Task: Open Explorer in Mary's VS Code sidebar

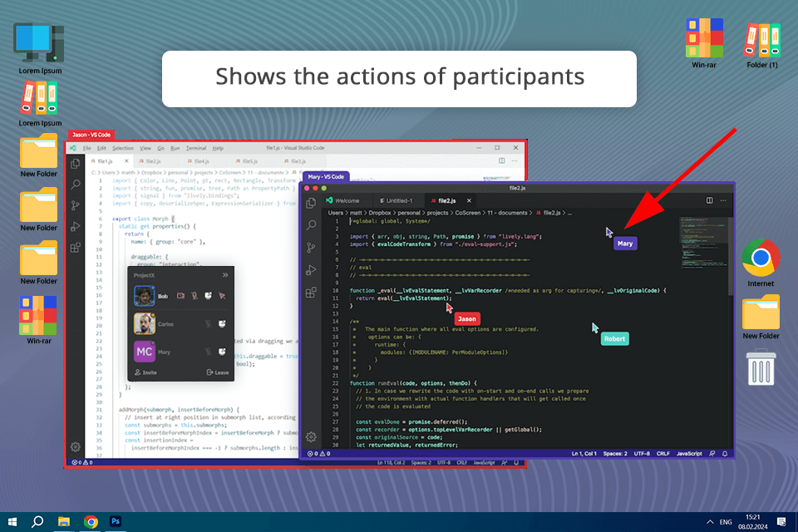Action: (x=311, y=203)
